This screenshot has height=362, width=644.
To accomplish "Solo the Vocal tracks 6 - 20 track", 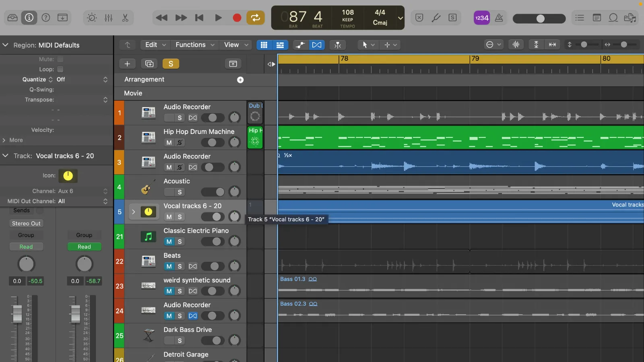I will tap(179, 217).
